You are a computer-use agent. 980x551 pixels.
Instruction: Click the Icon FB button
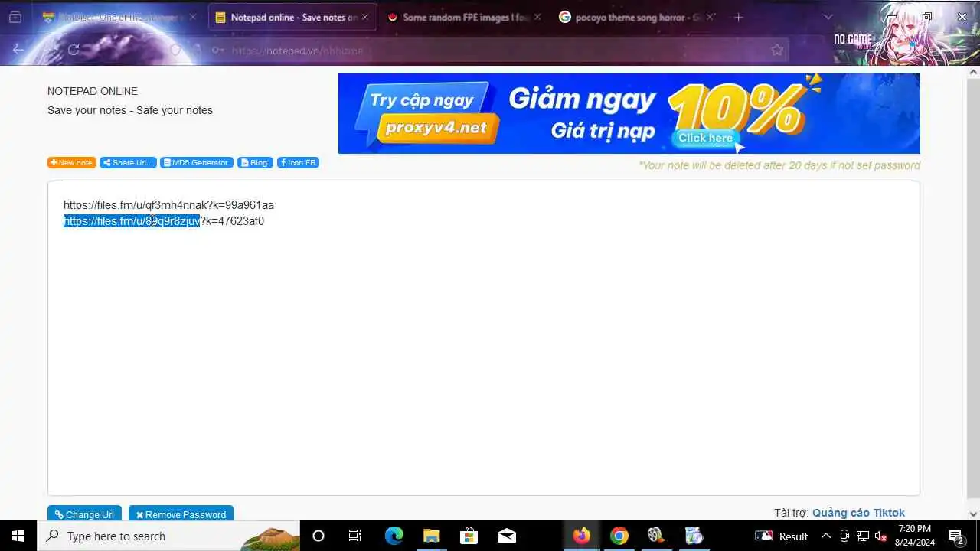click(x=298, y=162)
